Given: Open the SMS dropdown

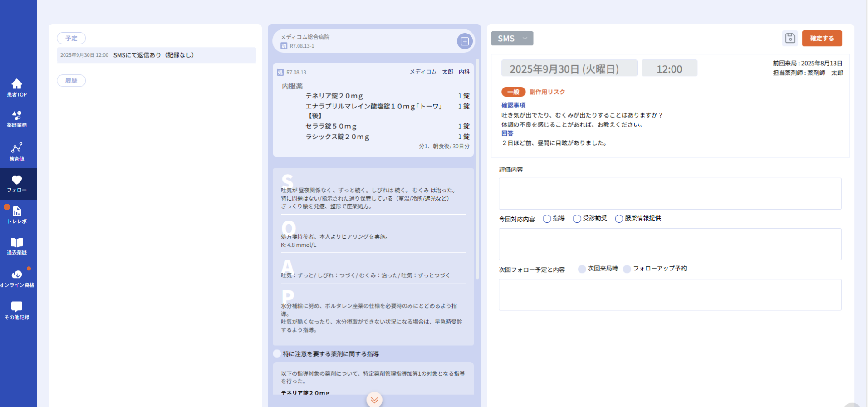Looking at the screenshot, I should [512, 39].
